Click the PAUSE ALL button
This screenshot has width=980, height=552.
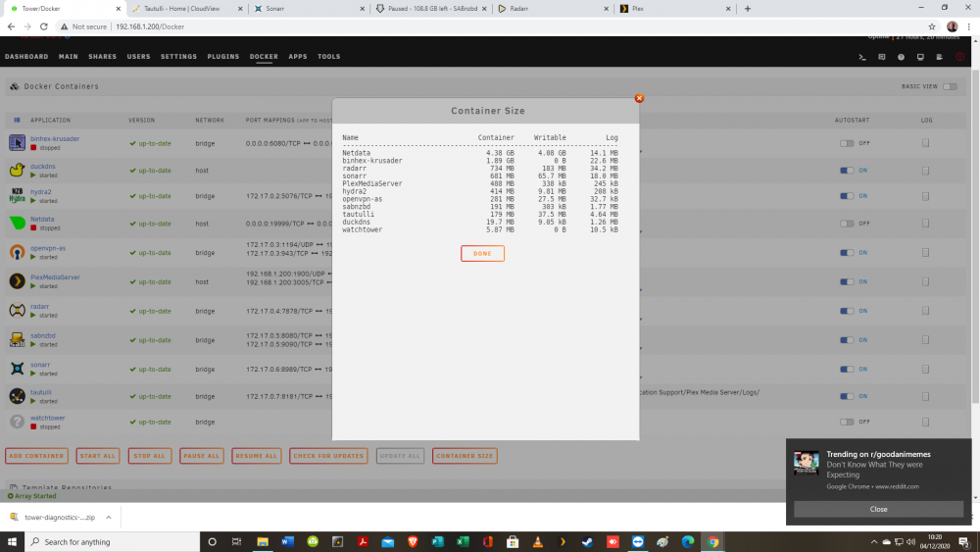[201, 456]
